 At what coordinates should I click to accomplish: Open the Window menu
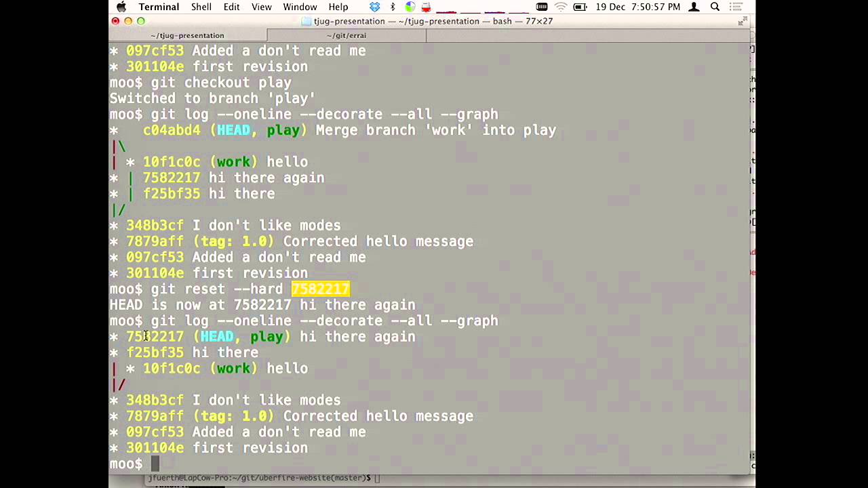(300, 7)
